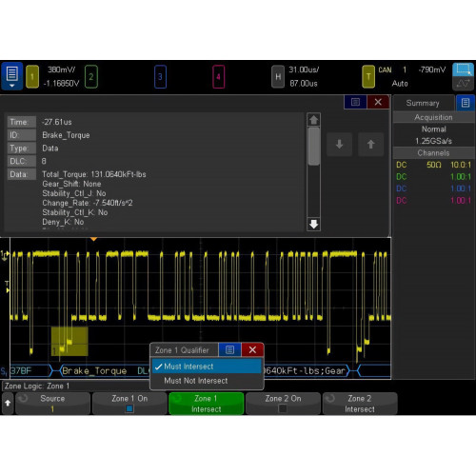Select the waveform annotation tool below the rectangle tool
The width and height of the screenshot is (476, 476).
tap(463, 84)
